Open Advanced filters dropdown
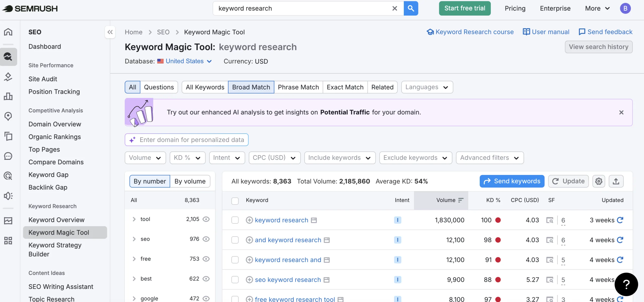This screenshot has height=302, width=644. coord(490,158)
